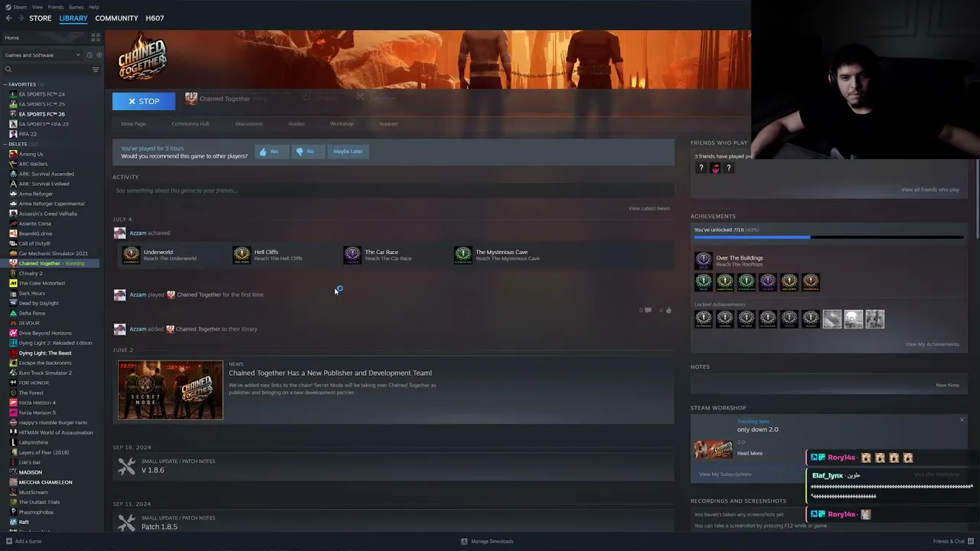
Task: Create a New Note
Action: tap(947, 385)
